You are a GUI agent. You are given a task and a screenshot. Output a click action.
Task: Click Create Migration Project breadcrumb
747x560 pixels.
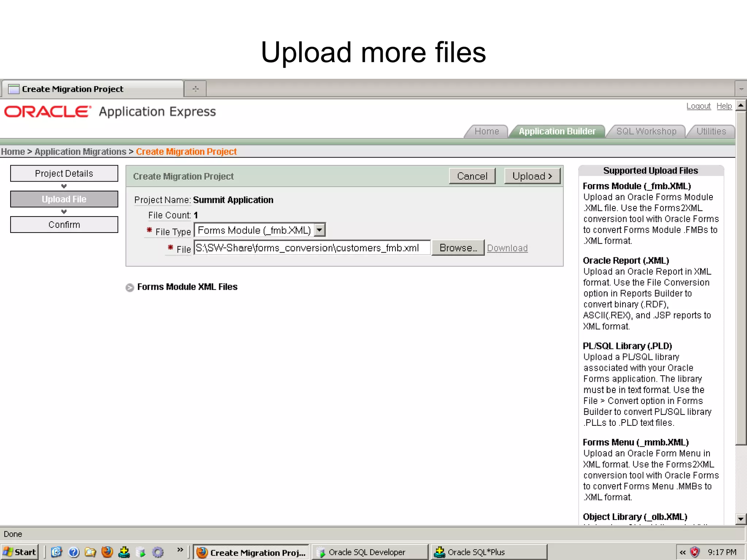pyautogui.click(x=186, y=152)
